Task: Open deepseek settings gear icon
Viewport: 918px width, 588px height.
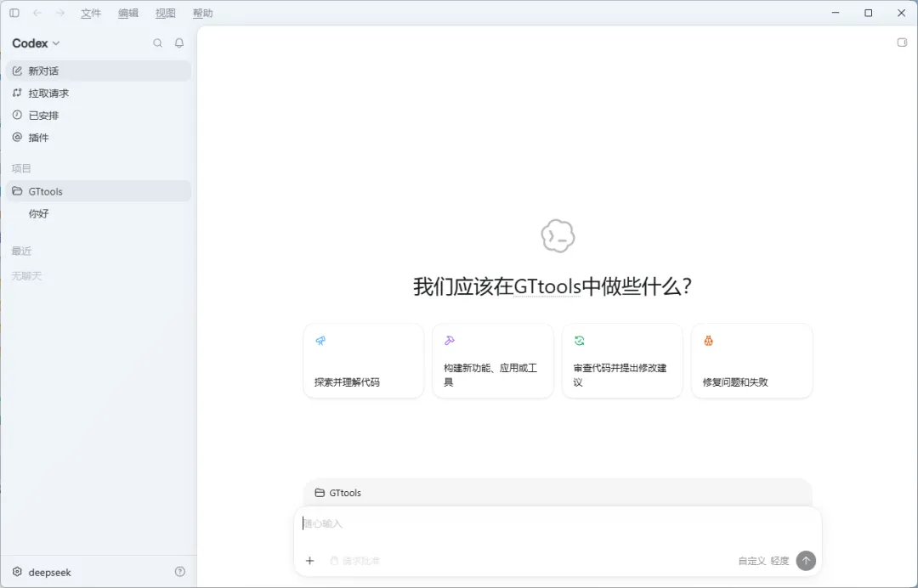Action: pos(17,572)
